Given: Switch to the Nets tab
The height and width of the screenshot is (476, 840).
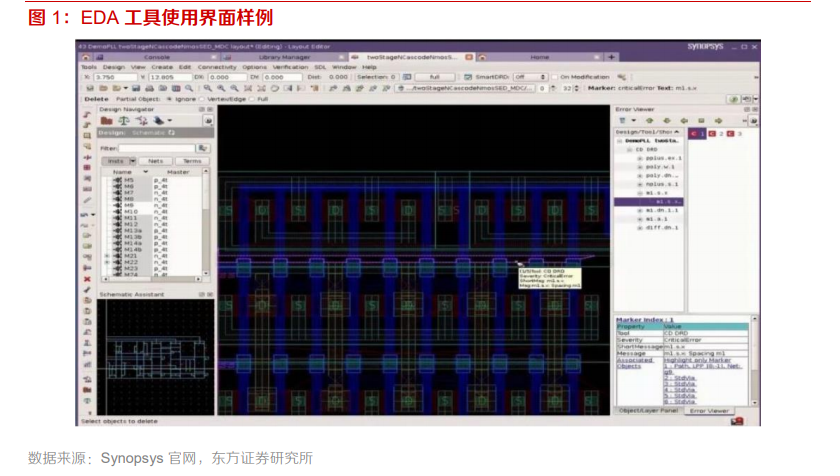Looking at the screenshot, I should coord(156,161).
